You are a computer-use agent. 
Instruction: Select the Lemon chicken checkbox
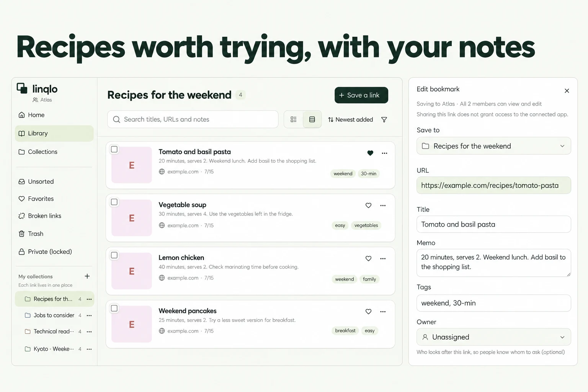coord(114,255)
